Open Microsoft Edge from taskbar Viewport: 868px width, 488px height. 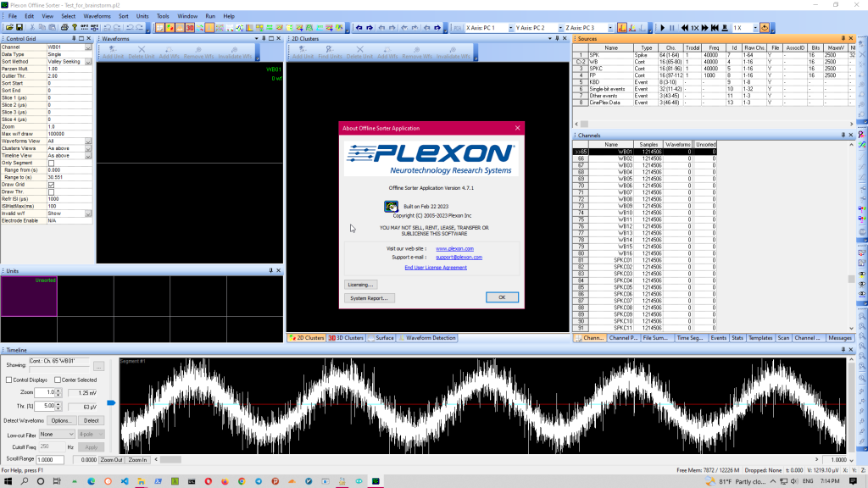92,481
